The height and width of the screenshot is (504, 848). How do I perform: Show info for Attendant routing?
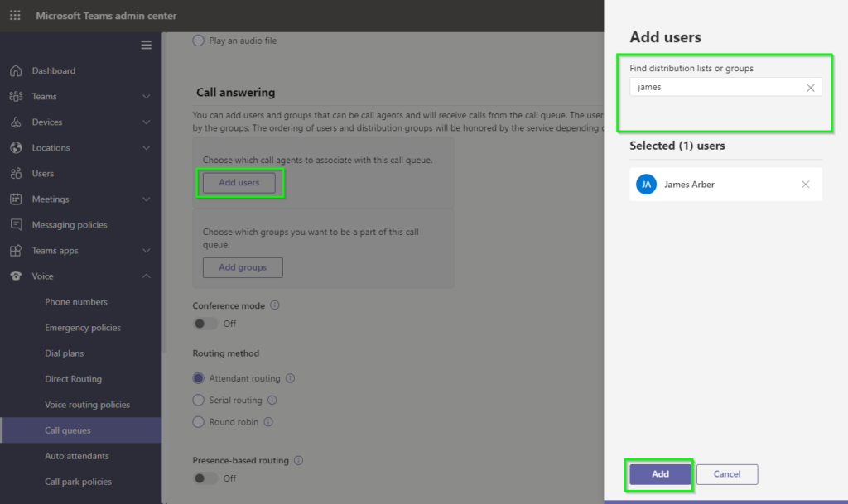(x=291, y=378)
